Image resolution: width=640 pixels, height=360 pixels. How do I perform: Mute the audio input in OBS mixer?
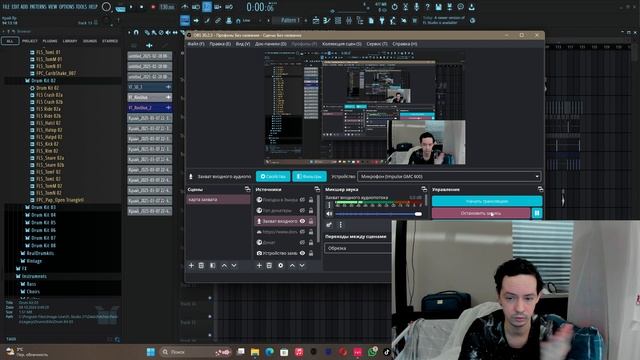(x=329, y=214)
